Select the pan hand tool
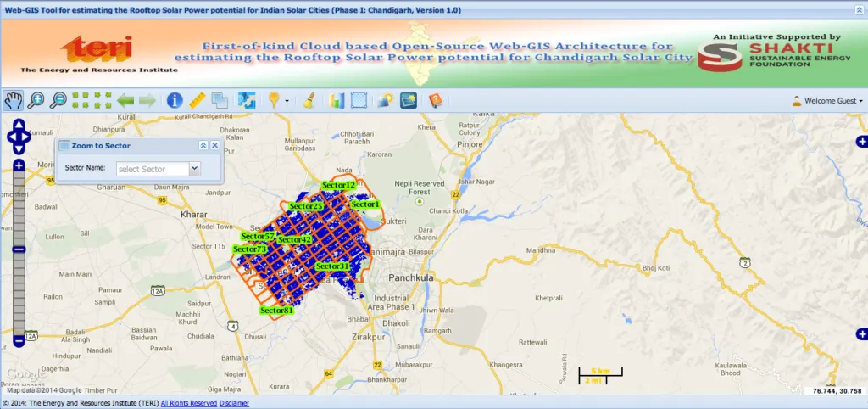868x409 pixels. click(14, 100)
